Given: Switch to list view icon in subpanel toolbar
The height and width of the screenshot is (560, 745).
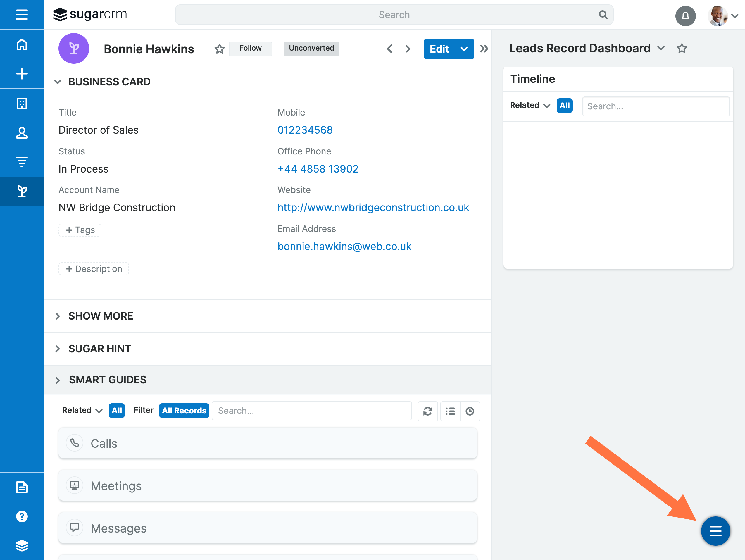Looking at the screenshot, I should (450, 411).
